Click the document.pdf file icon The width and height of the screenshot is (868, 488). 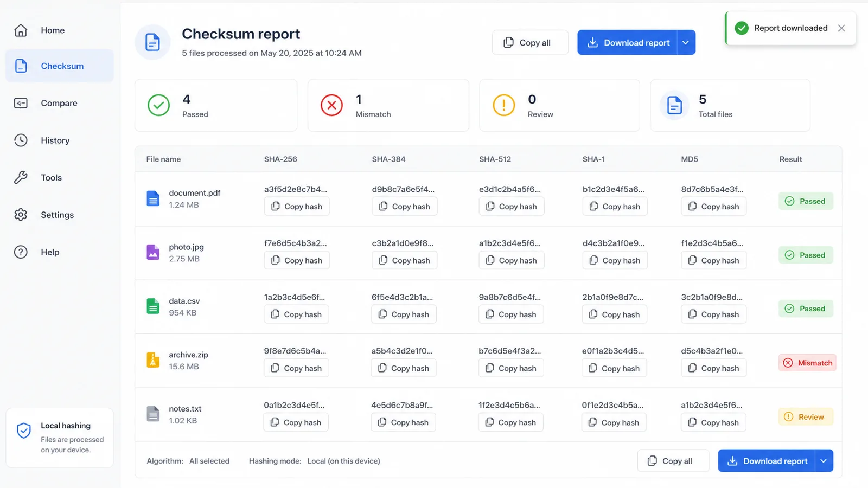[x=153, y=198]
